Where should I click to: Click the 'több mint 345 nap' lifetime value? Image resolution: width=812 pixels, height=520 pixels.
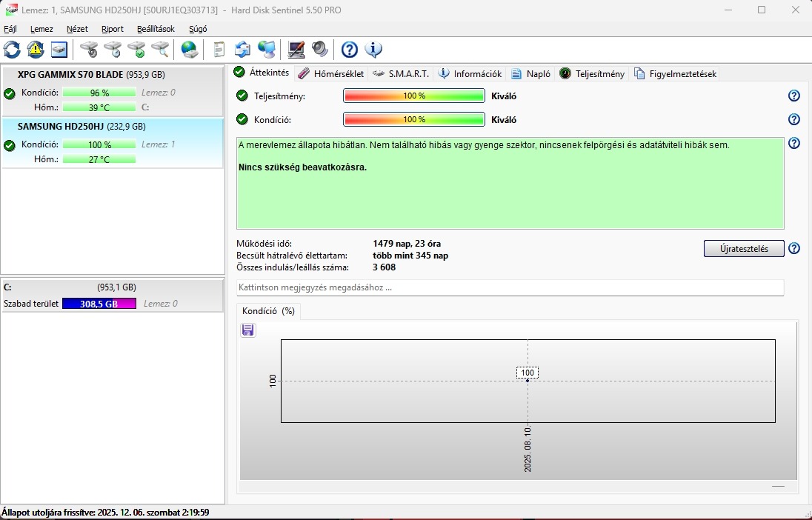(410, 256)
